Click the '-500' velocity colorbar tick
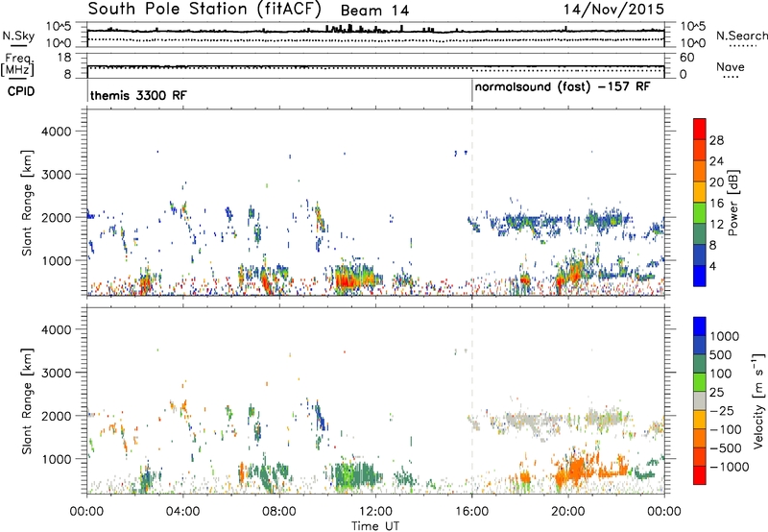The height and width of the screenshot is (532, 768). [x=725, y=448]
